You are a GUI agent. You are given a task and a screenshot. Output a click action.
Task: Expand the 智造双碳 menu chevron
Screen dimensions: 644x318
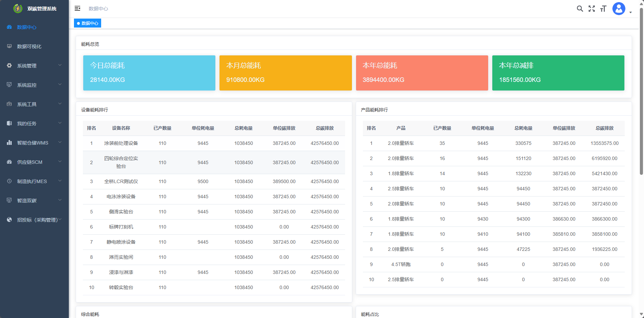pyautogui.click(x=60, y=200)
